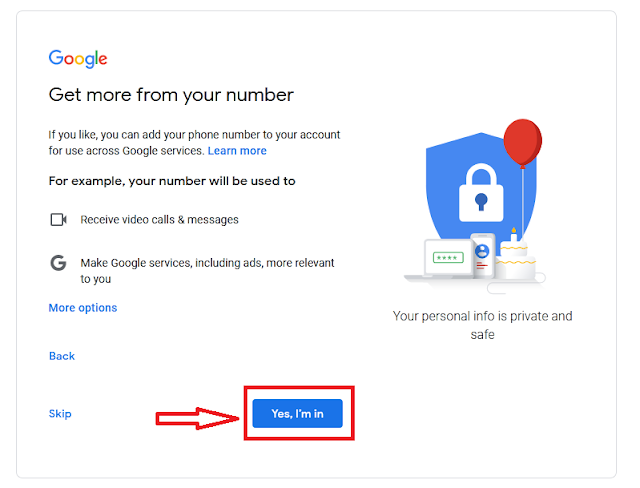Click Your personal info is private caption

click(482, 325)
